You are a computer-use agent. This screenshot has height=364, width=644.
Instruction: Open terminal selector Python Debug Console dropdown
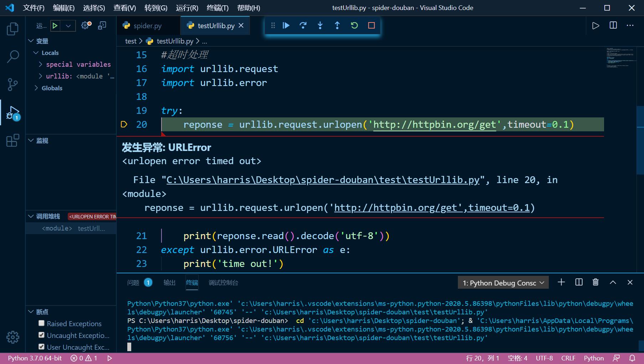tap(503, 283)
